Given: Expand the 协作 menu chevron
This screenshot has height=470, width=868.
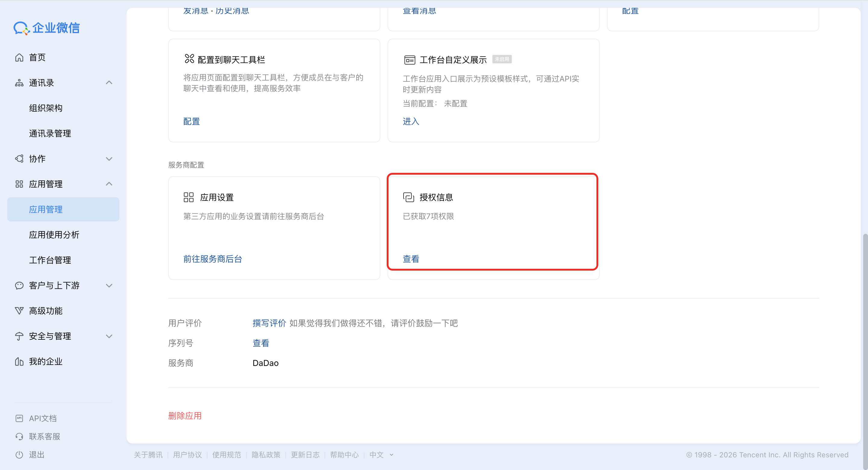Looking at the screenshot, I should (x=109, y=159).
